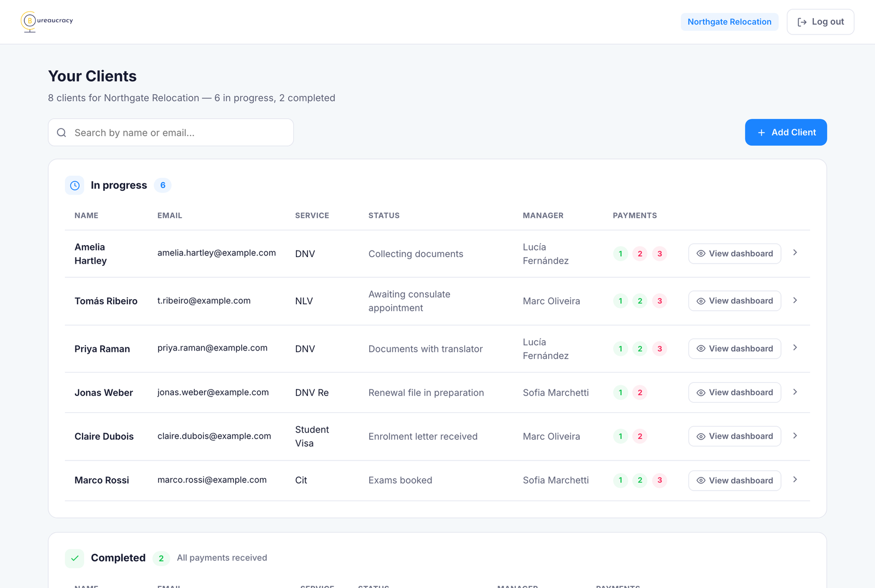875x588 pixels.
Task: Click Enrolment letter received status
Action: [x=423, y=436]
